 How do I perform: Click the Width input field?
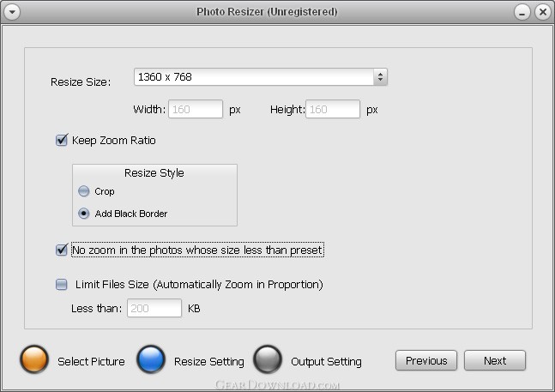196,109
